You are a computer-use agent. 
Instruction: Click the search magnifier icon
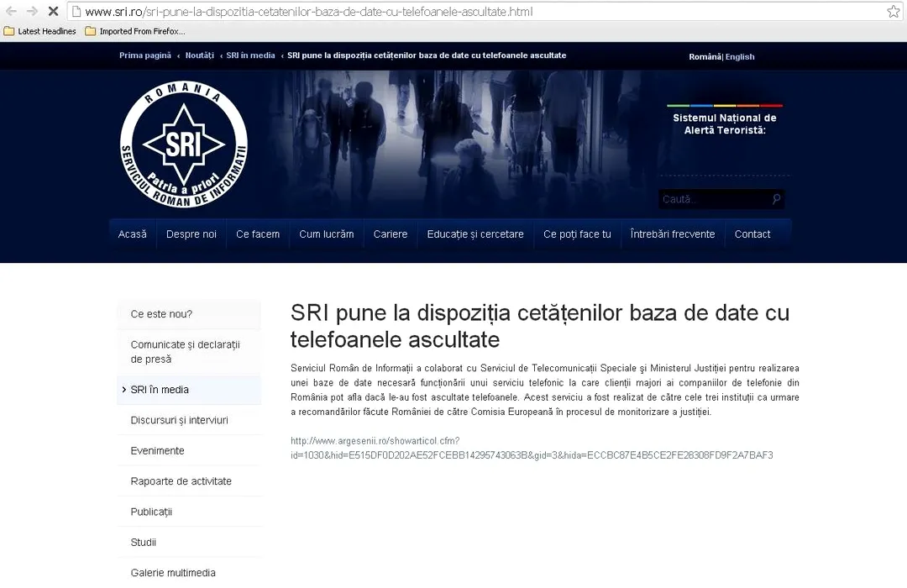(776, 199)
